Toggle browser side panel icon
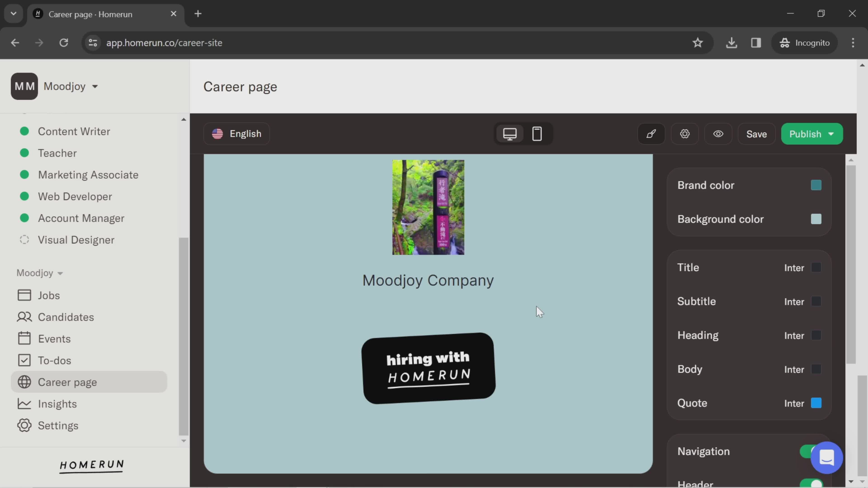Screen dimensions: 868x488 [756, 43]
